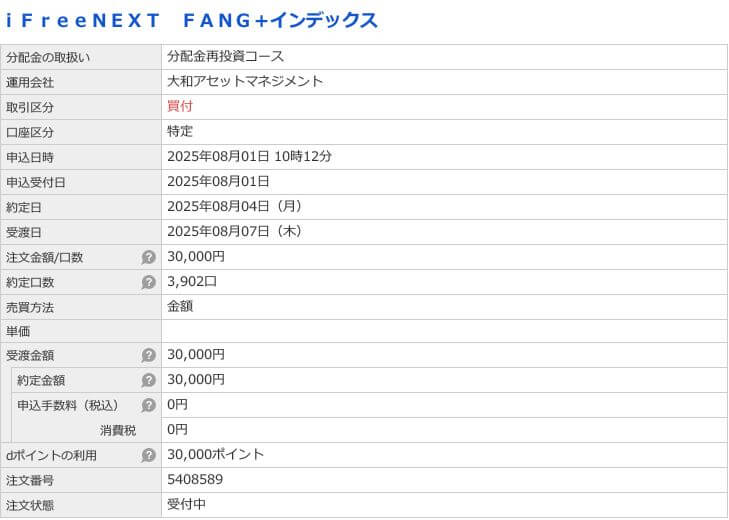Open help icon beside 約定金額

point(149,380)
